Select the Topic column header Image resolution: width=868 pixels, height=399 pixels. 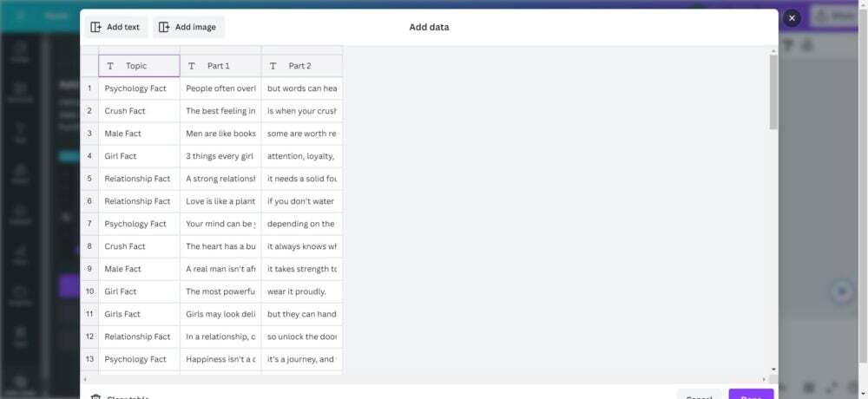[x=139, y=66]
